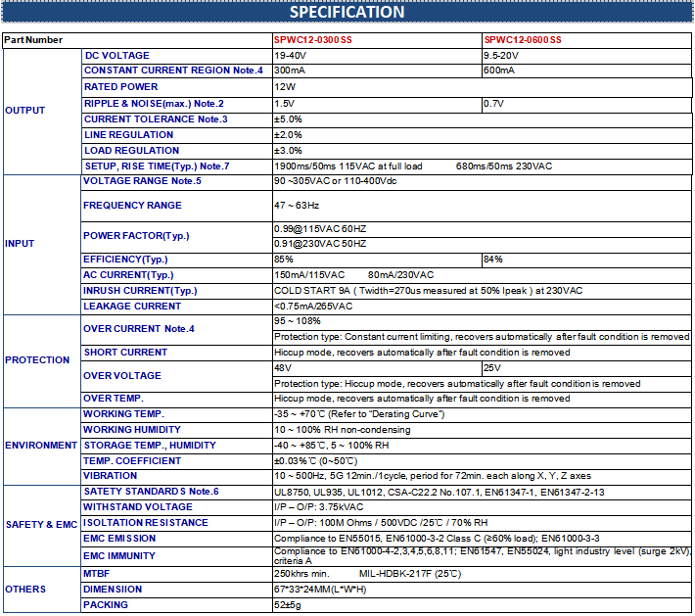695x616 pixels.
Task: Click the INPUT section label
Action: [x=20, y=243]
